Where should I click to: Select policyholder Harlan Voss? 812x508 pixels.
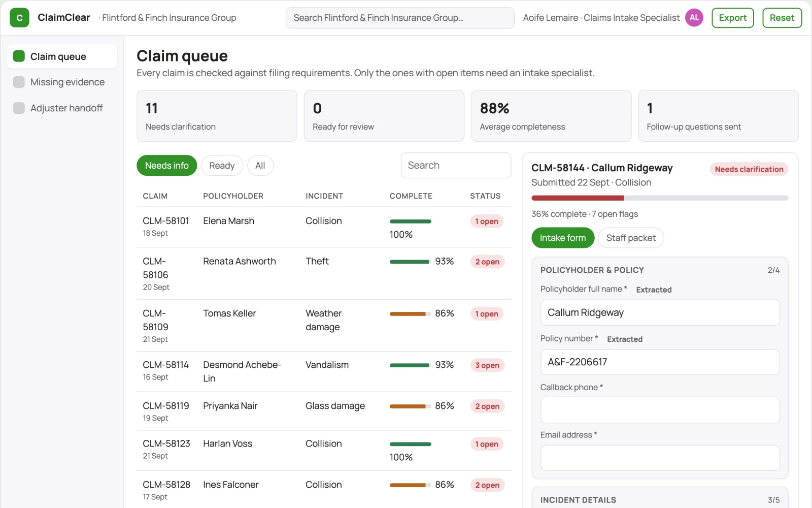coord(227,443)
